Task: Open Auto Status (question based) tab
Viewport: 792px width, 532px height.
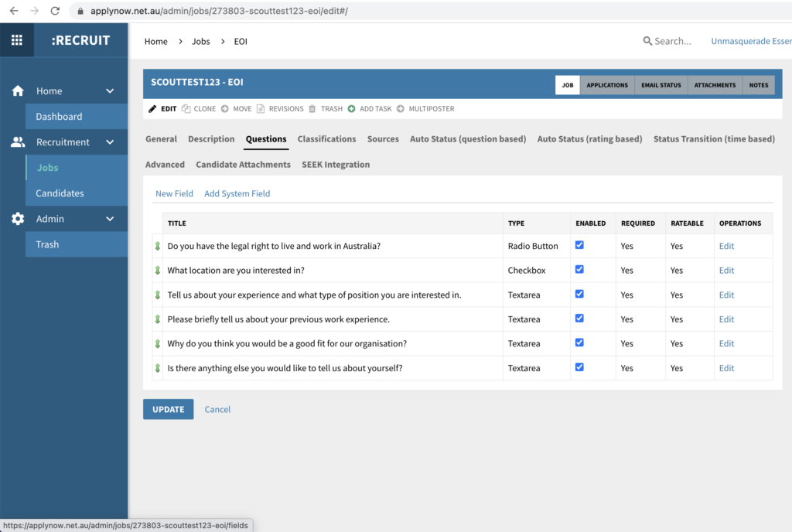Action: pyautogui.click(x=468, y=139)
